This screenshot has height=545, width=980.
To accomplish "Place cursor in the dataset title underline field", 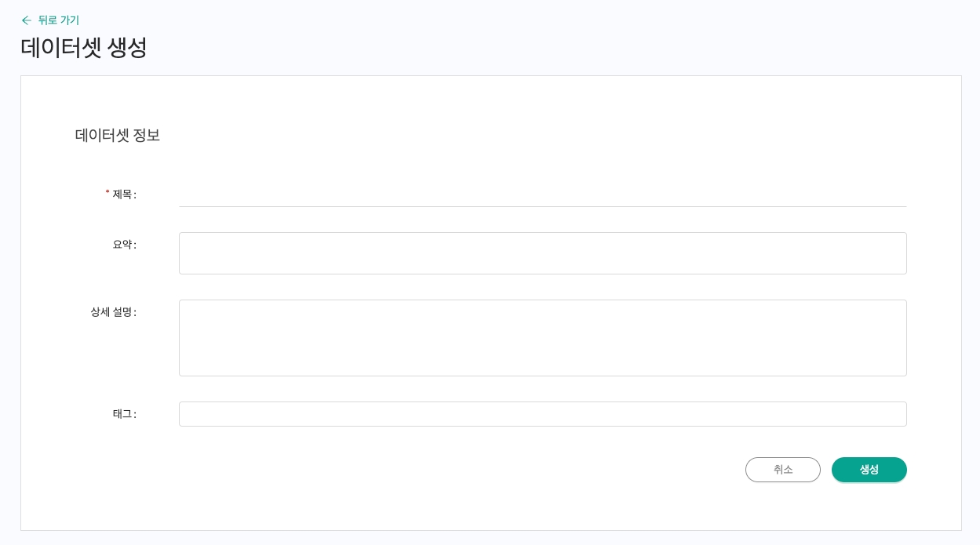I will (542, 194).
